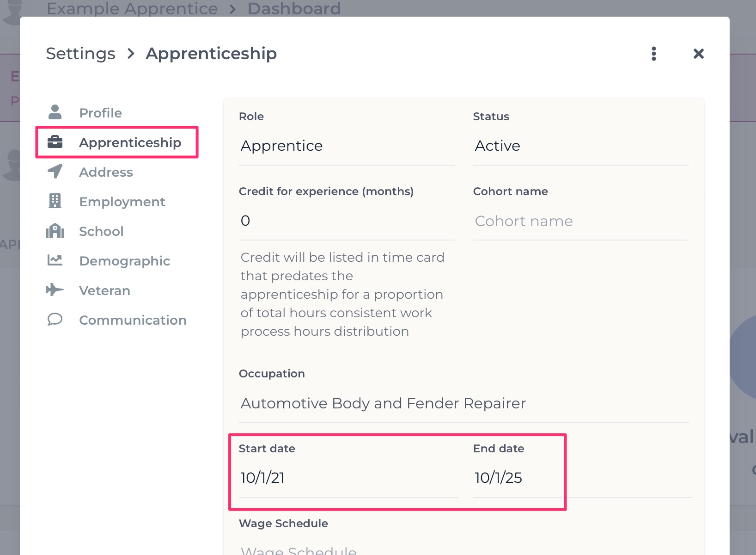The width and height of the screenshot is (756, 555).
Task: Open the Occupation field Automotive Body Repairer
Action: (463, 404)
